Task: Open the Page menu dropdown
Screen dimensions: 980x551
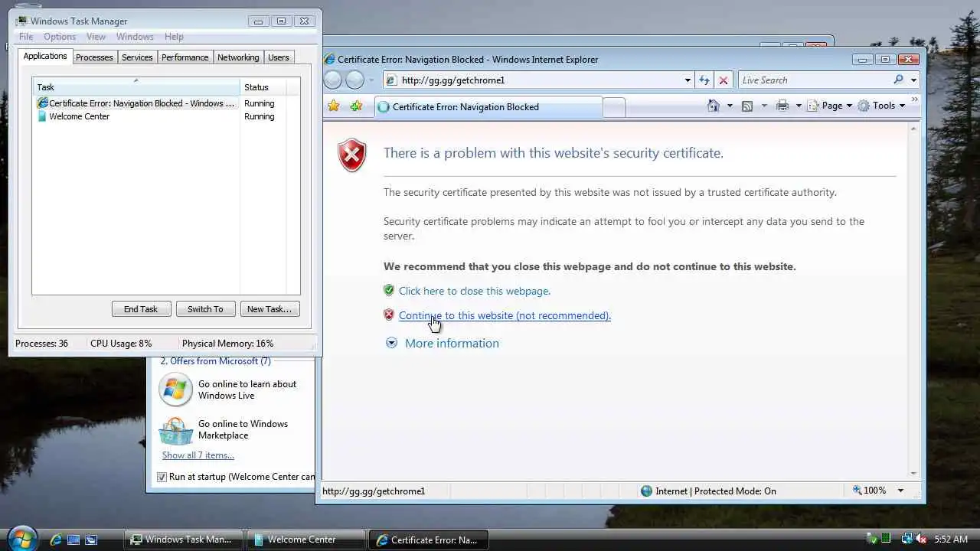Action: (x=830, y=106)
